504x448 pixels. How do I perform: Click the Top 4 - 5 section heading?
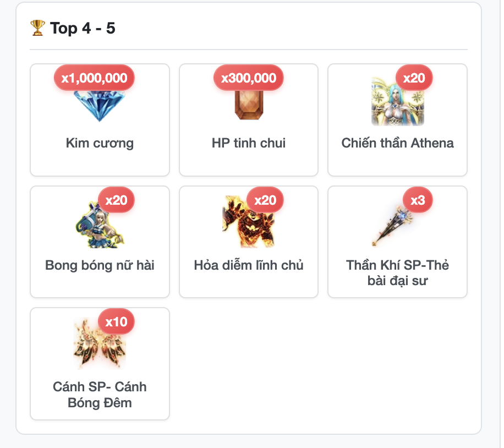(83, 28)
